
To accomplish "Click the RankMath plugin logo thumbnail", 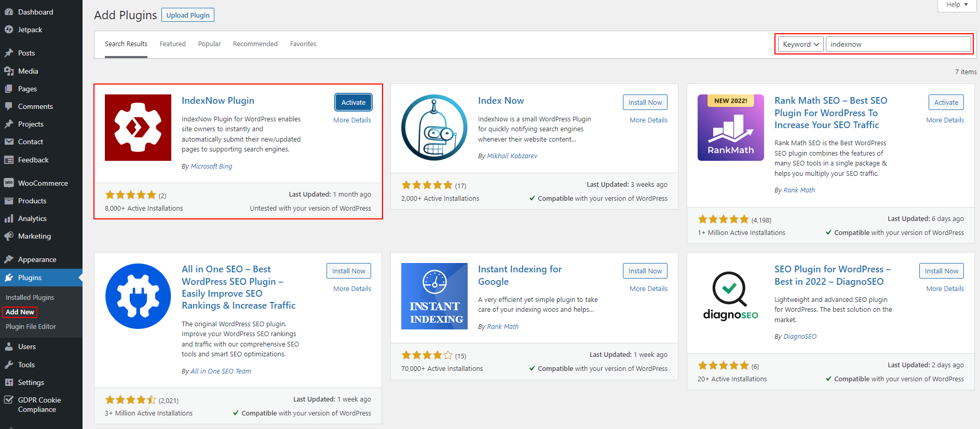I will tap(731, 128).
